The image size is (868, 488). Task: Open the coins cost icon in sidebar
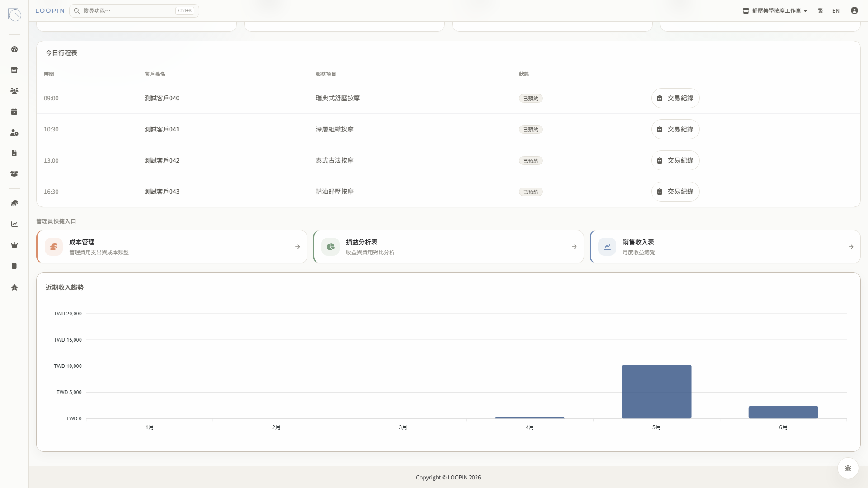click(x=14, y=203)
